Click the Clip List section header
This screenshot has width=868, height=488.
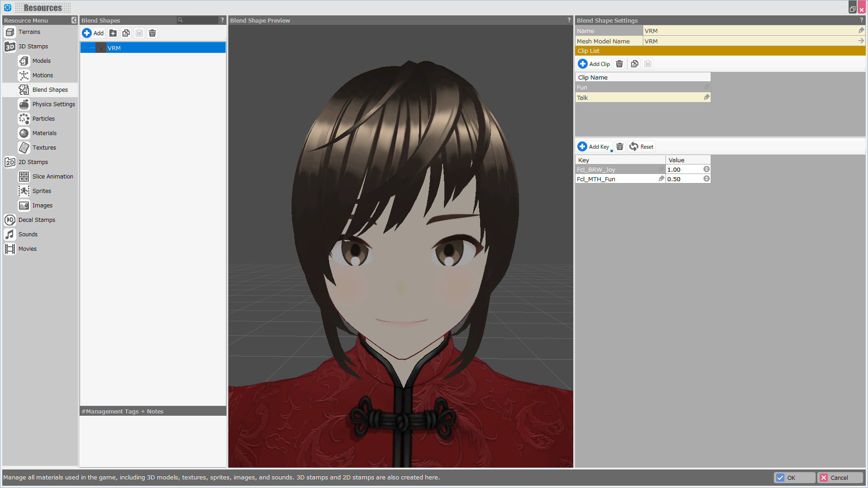coord(720,51)
